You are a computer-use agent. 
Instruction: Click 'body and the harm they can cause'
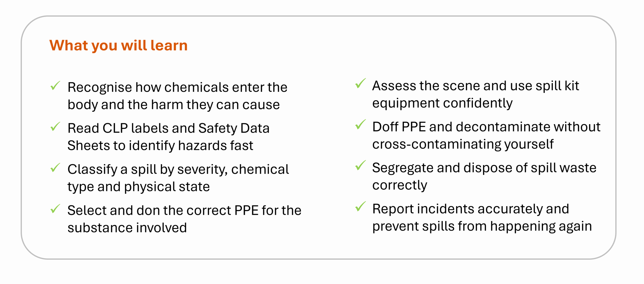tap(174, 105)
